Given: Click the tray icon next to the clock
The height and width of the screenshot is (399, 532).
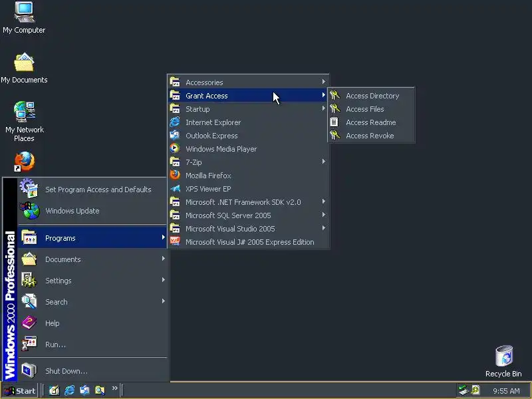Looking at the screenshot, I should [x=475, y=390].
